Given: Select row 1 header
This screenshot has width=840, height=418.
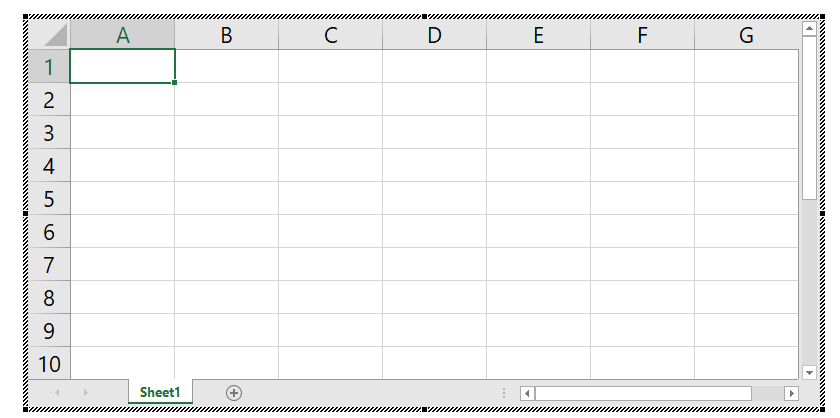Looking at the screenshot, I should click(48, 67).
